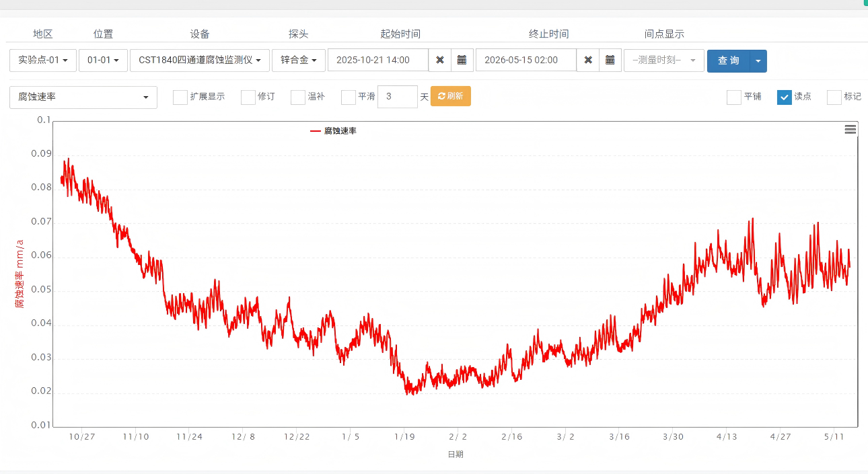Screen dimensions: 868x474
Task: Tick the 修订 checkbox
Action: click(x=248, y=97)
